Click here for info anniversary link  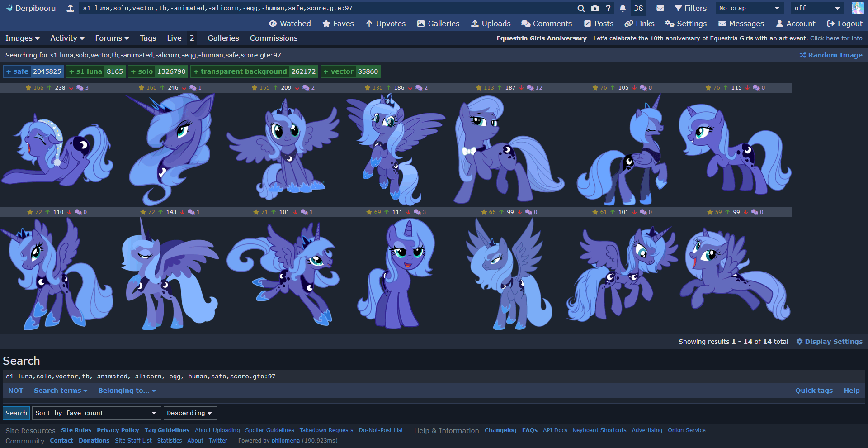point(836,38)
